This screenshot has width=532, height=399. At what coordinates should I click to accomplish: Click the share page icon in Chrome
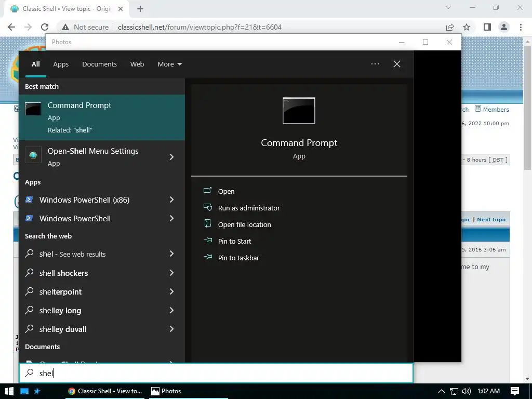coord(450,27)
